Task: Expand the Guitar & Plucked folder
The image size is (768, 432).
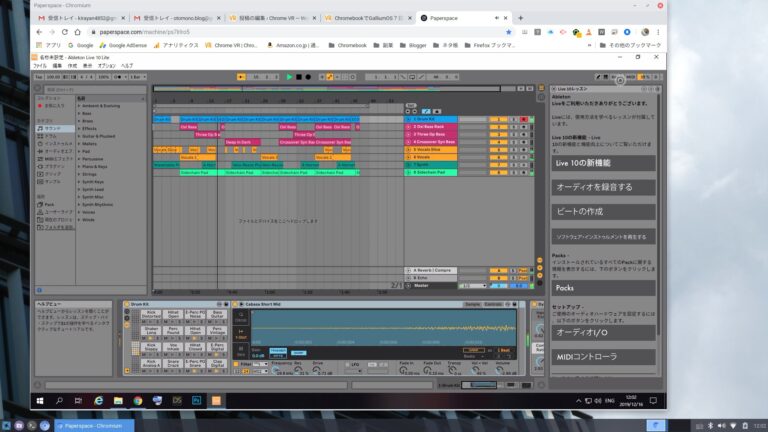Action: [x=79, y=136]
